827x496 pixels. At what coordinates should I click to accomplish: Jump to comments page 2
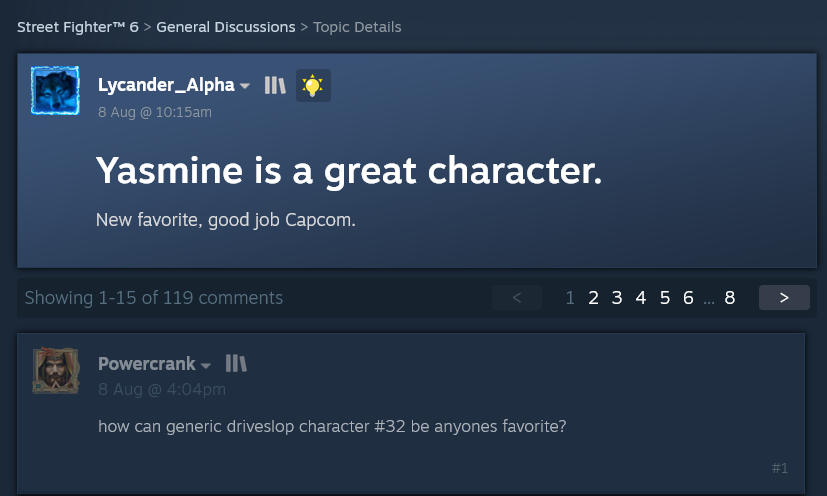[x=593, y=298]
